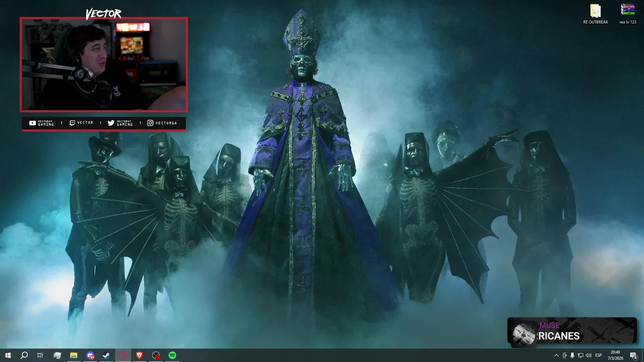The image size is (644, 362).
Task: Open taskbar Search
Action: [24, 355]
